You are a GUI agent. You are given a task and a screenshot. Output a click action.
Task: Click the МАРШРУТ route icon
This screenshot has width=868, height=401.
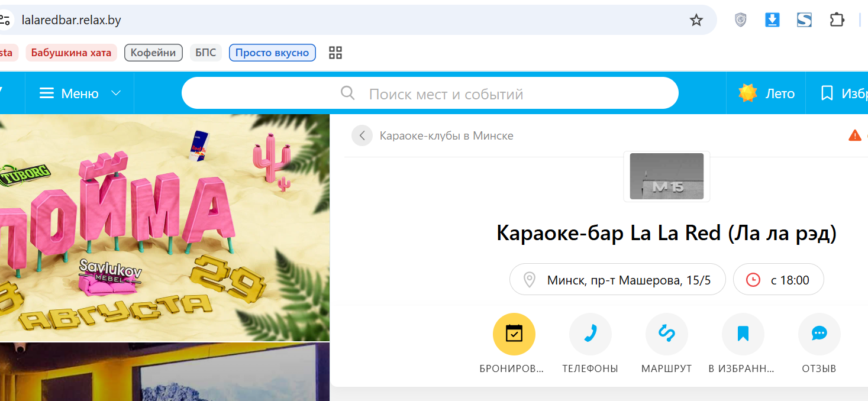pos(667,334)
